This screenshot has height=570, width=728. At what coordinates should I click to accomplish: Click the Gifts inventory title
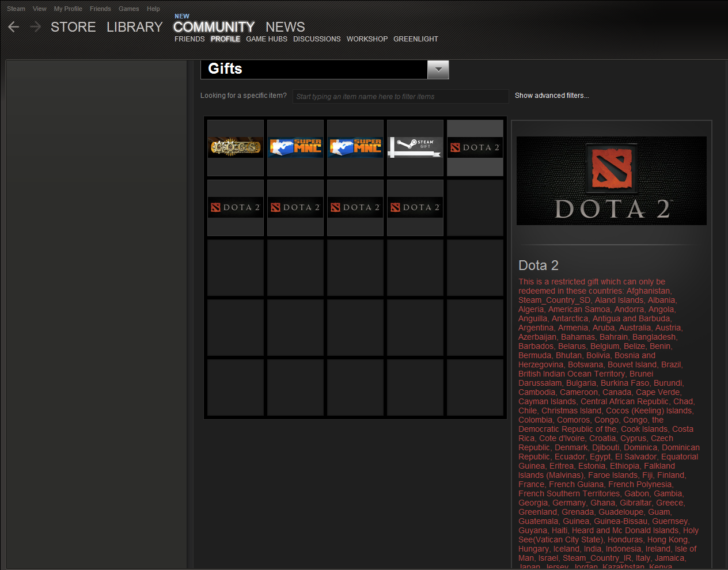click(225, 69)
